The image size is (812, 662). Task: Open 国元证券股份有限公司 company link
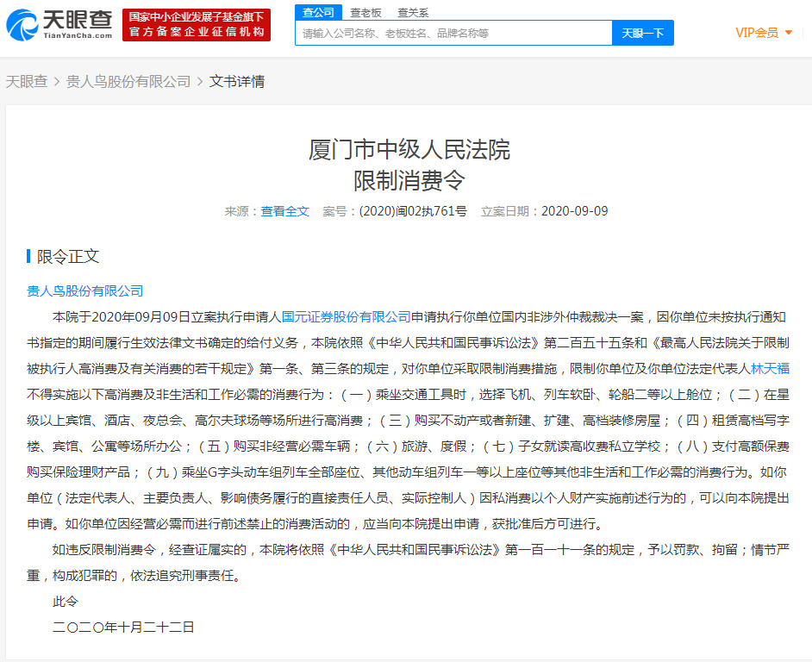(x=346, y=317)
